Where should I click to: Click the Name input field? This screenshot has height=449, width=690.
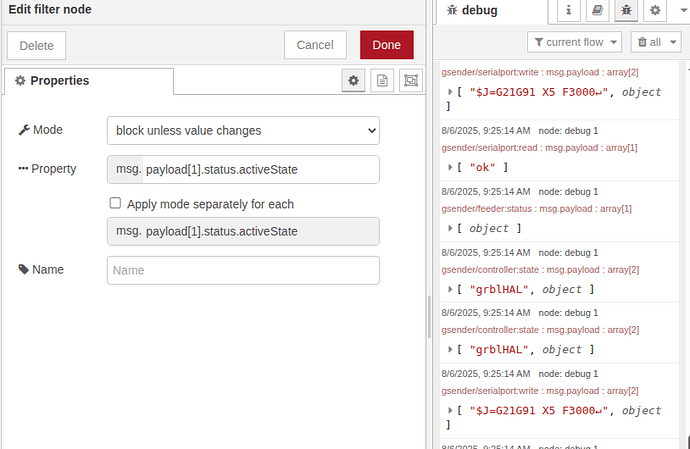click(x=243, y=270)
